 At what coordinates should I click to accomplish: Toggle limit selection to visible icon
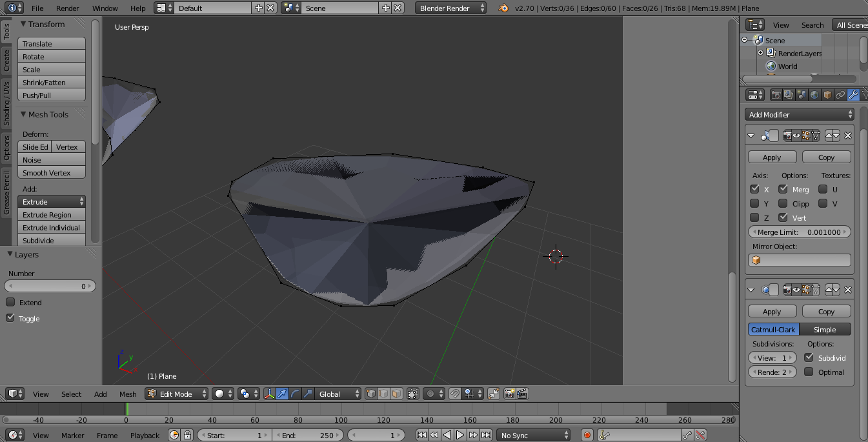pos(413,394)
